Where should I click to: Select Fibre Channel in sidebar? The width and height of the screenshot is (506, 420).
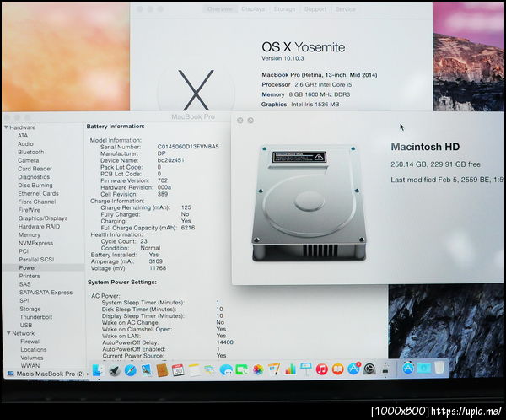point(37,202)
